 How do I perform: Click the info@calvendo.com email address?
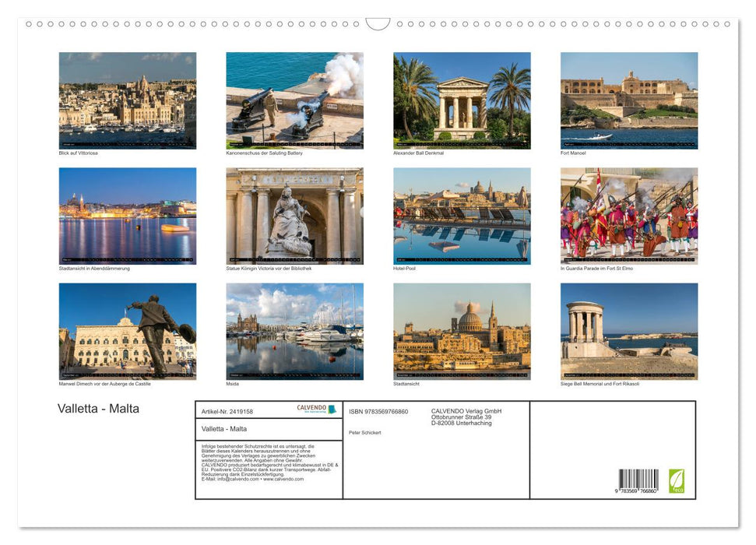pos(238,479)
